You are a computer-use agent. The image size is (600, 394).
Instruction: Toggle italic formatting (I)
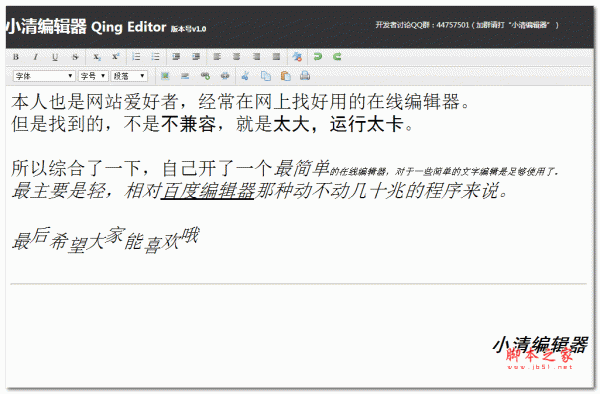[35, 57]
